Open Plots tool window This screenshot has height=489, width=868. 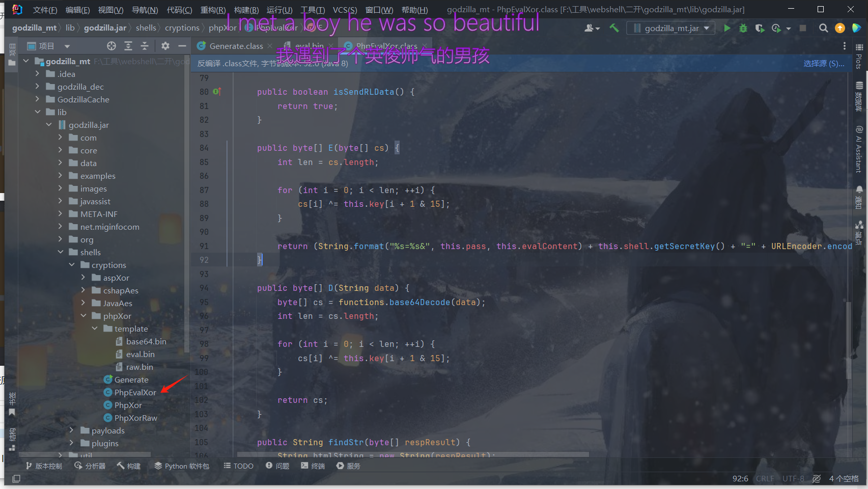coord(859,56)
